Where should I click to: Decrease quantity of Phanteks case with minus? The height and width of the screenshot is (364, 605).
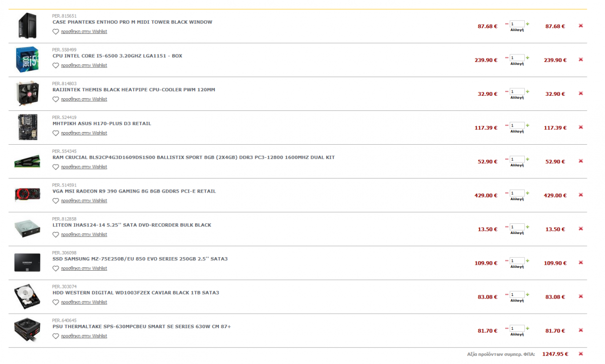[x=507, y=24]
